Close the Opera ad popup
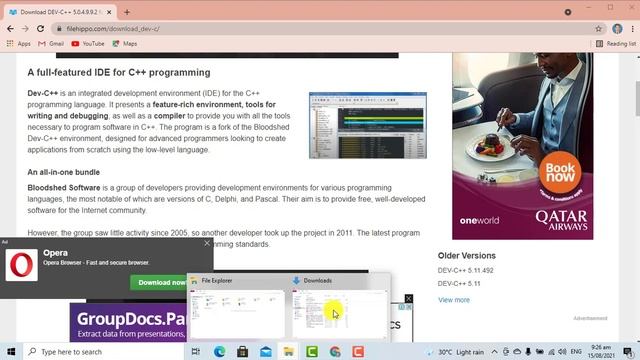640x360 pixels. [x=207, y=243]
